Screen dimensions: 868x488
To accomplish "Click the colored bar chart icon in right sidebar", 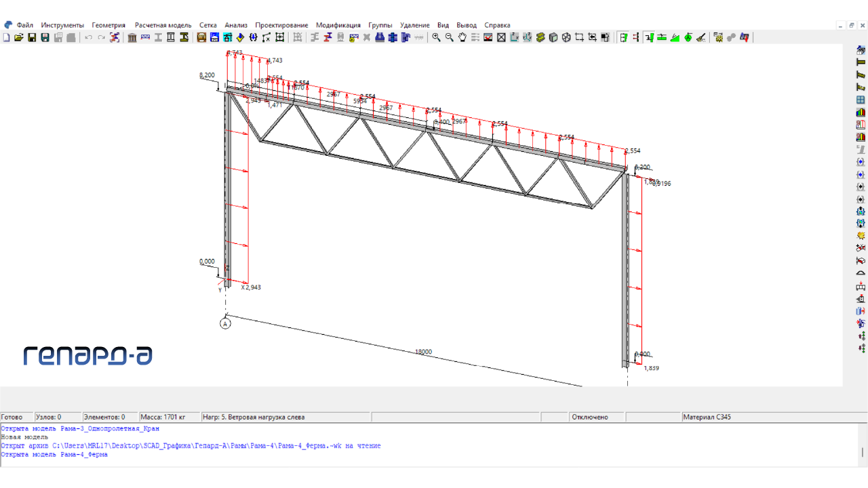I will click(861, 112).
